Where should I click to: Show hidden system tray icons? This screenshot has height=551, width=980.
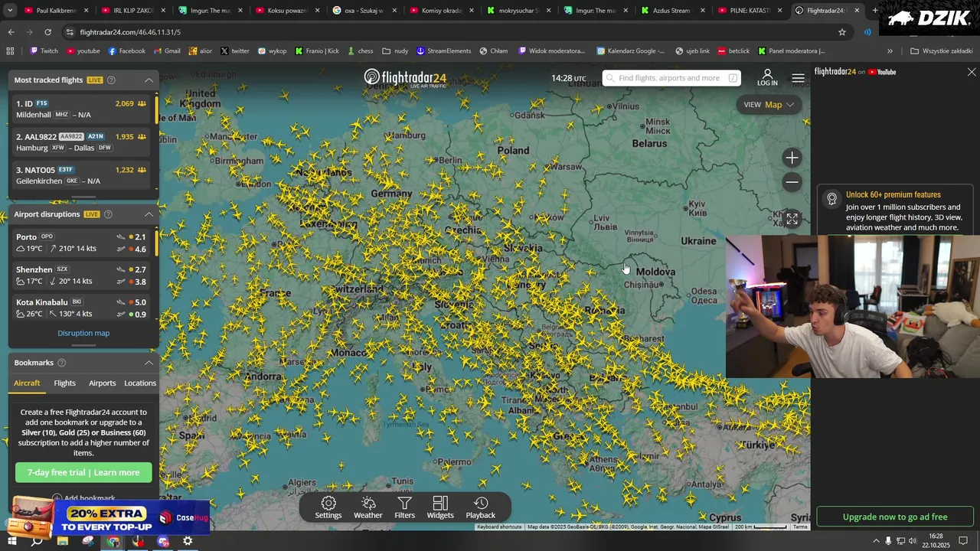876,541
